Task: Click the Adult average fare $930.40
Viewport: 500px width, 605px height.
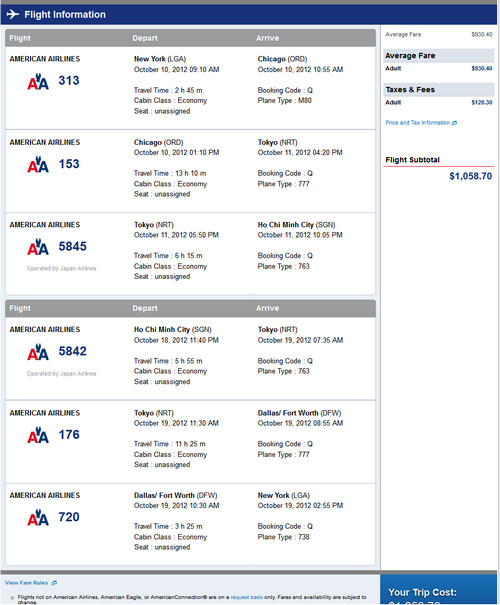Action: [x=482, y=68]
